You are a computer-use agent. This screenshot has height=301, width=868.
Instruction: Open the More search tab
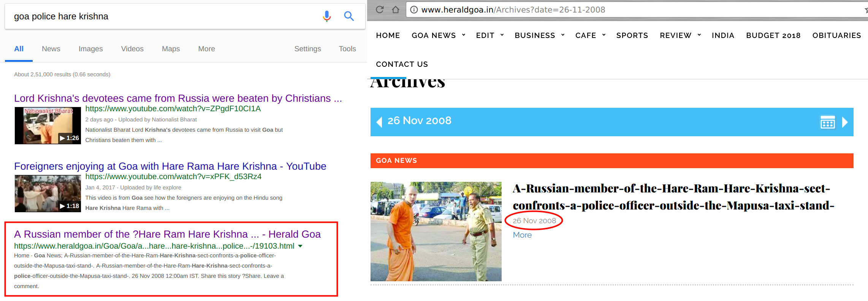point(206,49)
